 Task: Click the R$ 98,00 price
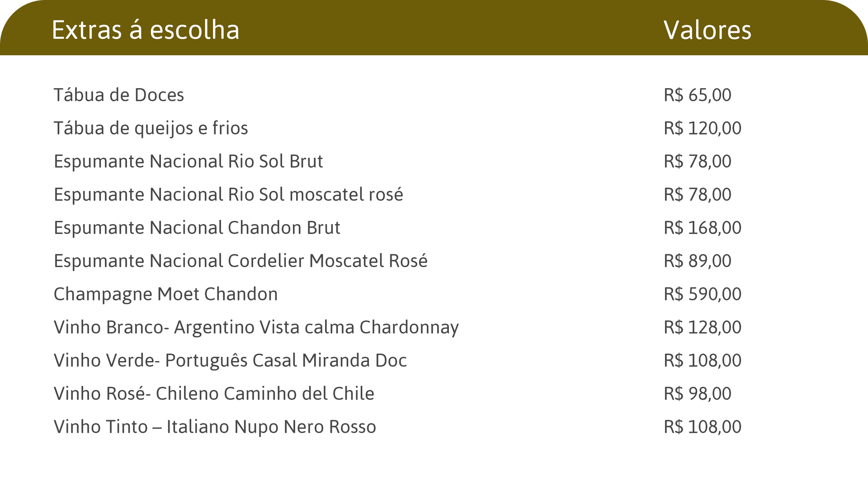698,394
